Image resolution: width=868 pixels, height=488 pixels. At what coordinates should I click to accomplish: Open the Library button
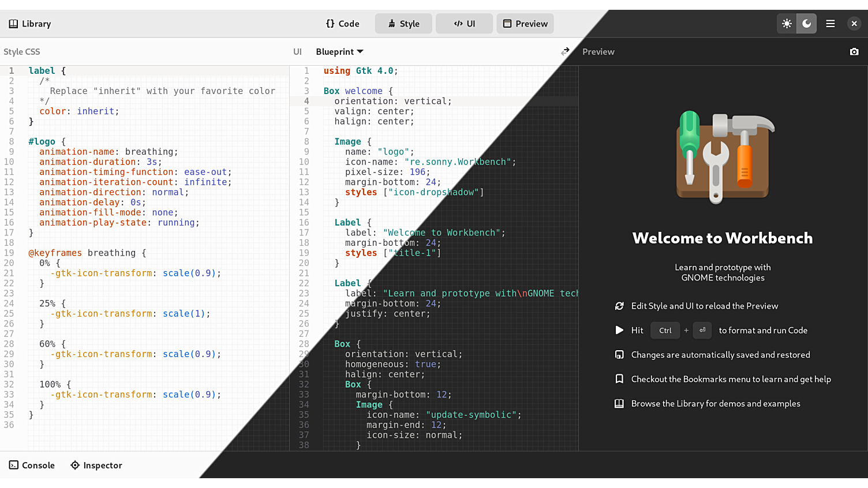click(x=30, y=24)
